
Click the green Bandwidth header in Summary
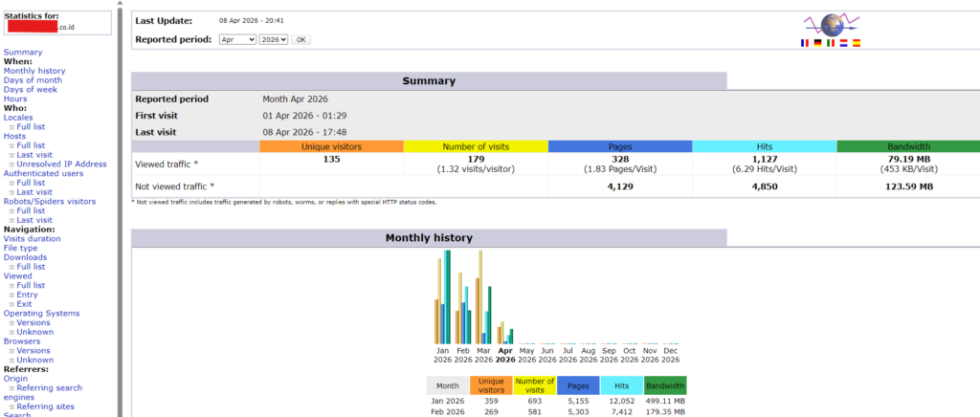tap(907, 146)
